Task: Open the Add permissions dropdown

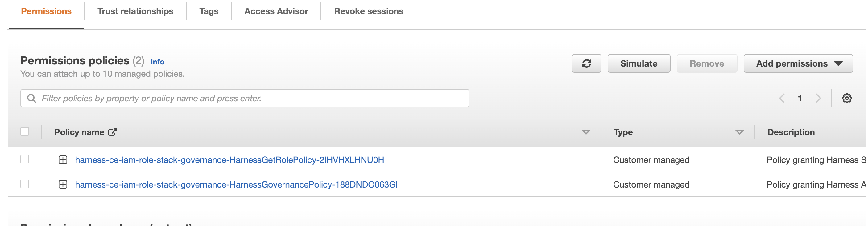Action: (798, 63)
